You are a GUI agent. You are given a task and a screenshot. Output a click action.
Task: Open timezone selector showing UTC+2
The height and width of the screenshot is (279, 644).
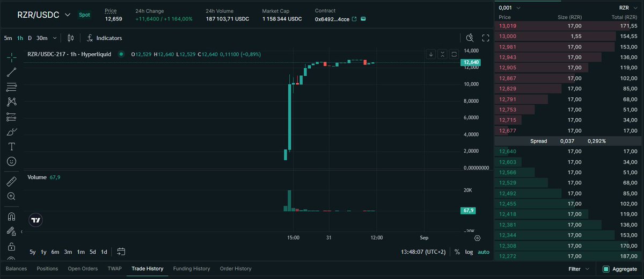click(424, 252)
